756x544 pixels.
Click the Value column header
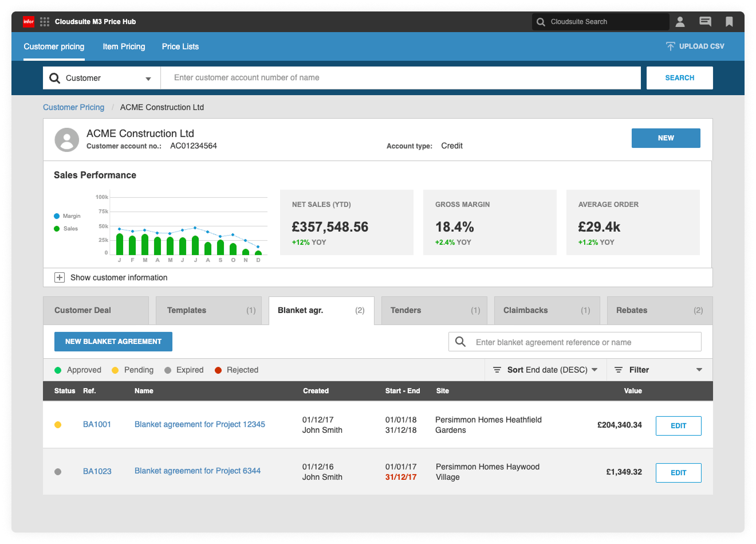(633, 391)
